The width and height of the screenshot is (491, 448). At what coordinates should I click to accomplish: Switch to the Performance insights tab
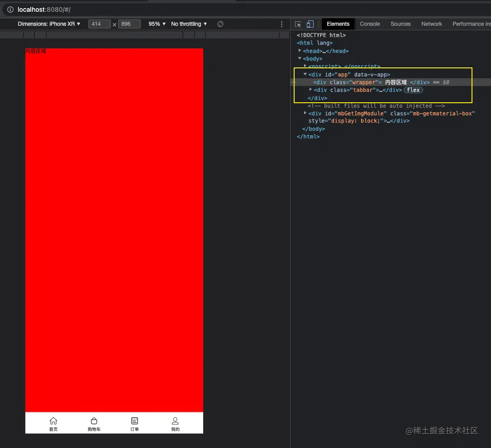[x=471, y=24]
